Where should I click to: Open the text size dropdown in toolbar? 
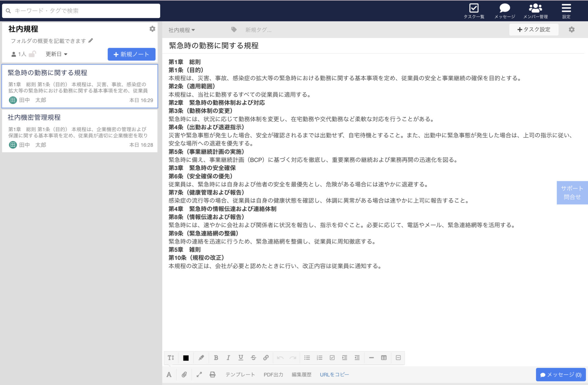(x=171, y=357)
